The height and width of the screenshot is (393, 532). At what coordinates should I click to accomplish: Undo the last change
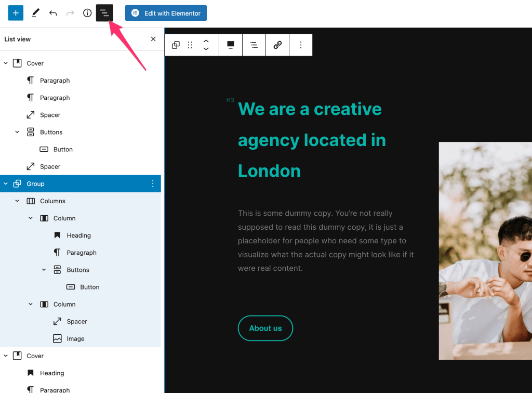point(53,13)
